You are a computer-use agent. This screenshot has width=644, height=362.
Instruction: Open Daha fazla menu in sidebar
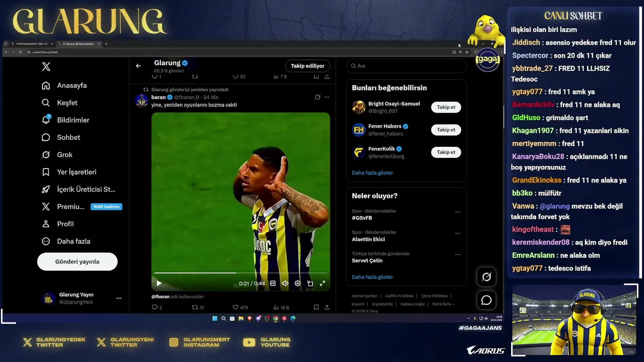pos(66,241)
